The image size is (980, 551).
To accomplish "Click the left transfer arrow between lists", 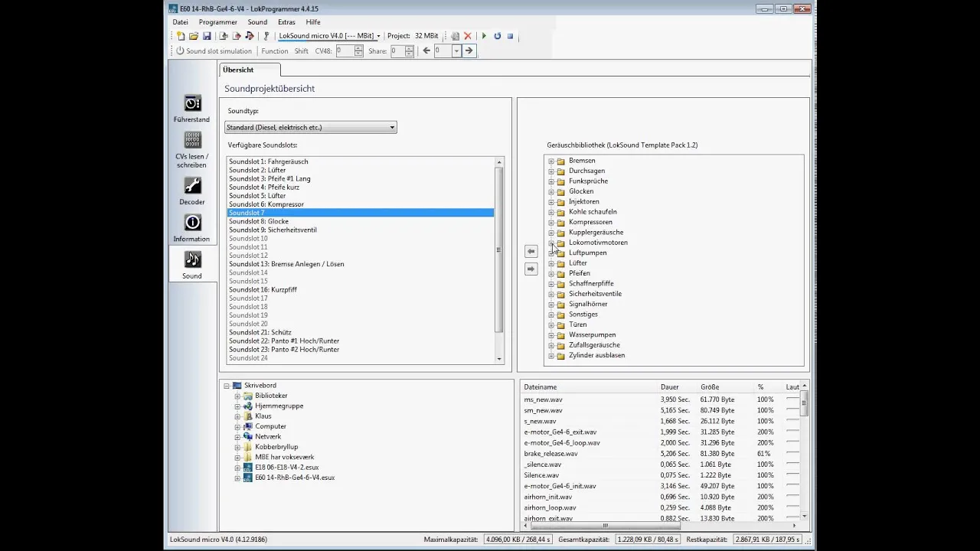I will [531, 251].
